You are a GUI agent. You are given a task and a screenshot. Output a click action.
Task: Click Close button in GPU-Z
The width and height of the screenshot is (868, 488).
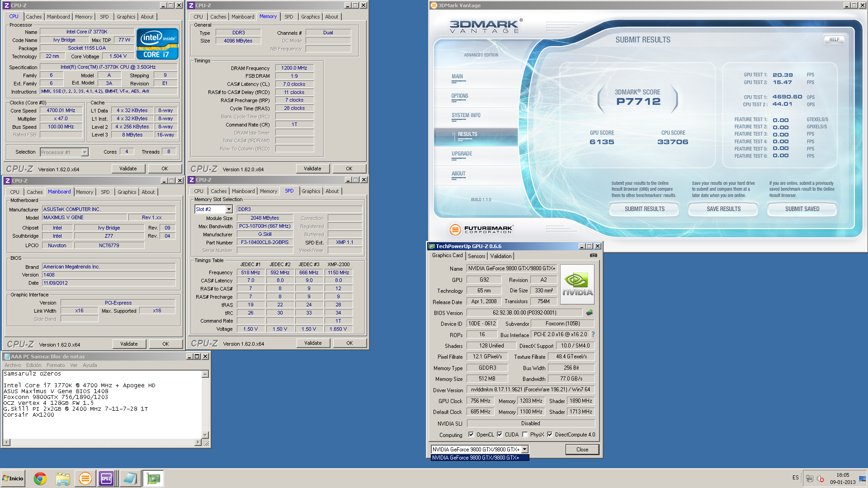[x=582, y=450]
